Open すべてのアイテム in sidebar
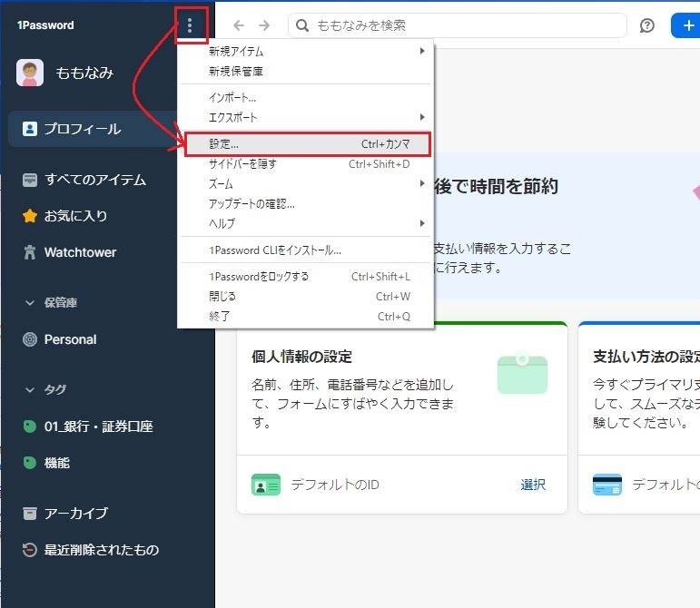 point(95,180)
